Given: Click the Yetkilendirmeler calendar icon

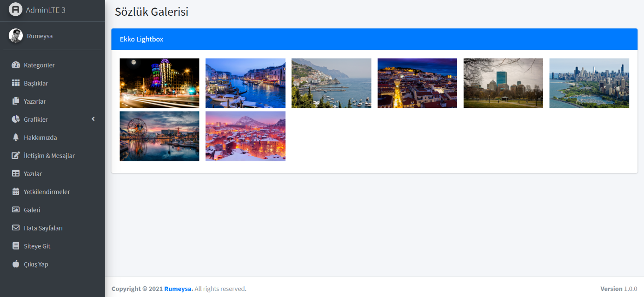Looking at the screenshot, I should [15, 191].
